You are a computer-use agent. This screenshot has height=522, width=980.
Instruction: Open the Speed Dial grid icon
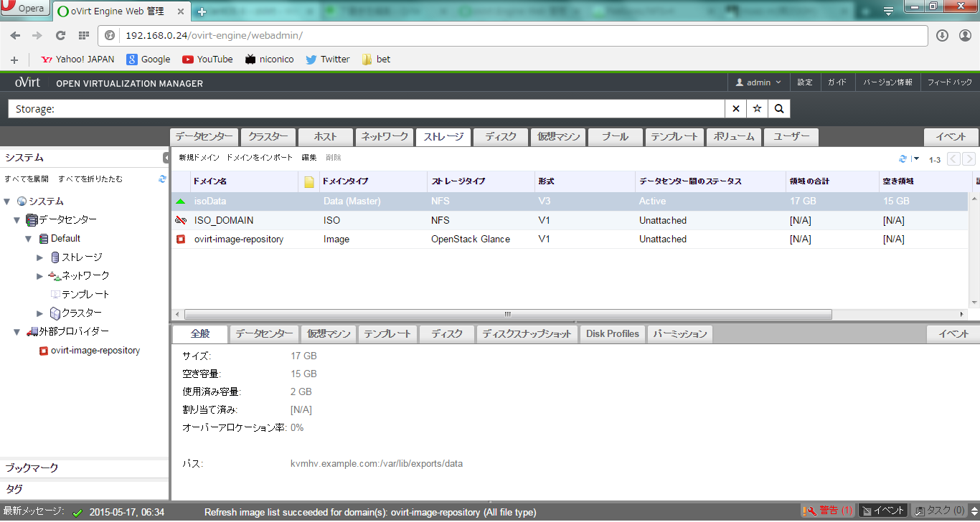point(84,35)
